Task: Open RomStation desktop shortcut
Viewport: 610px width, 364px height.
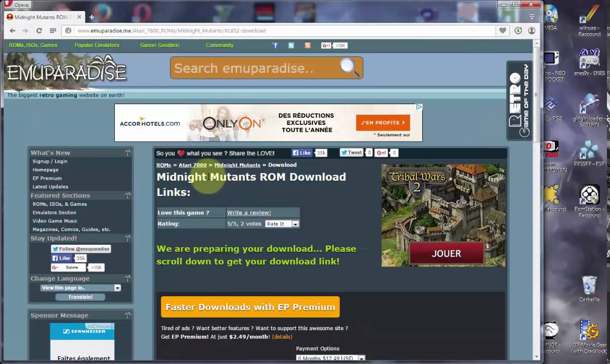Action: click(x=589, y=201)
